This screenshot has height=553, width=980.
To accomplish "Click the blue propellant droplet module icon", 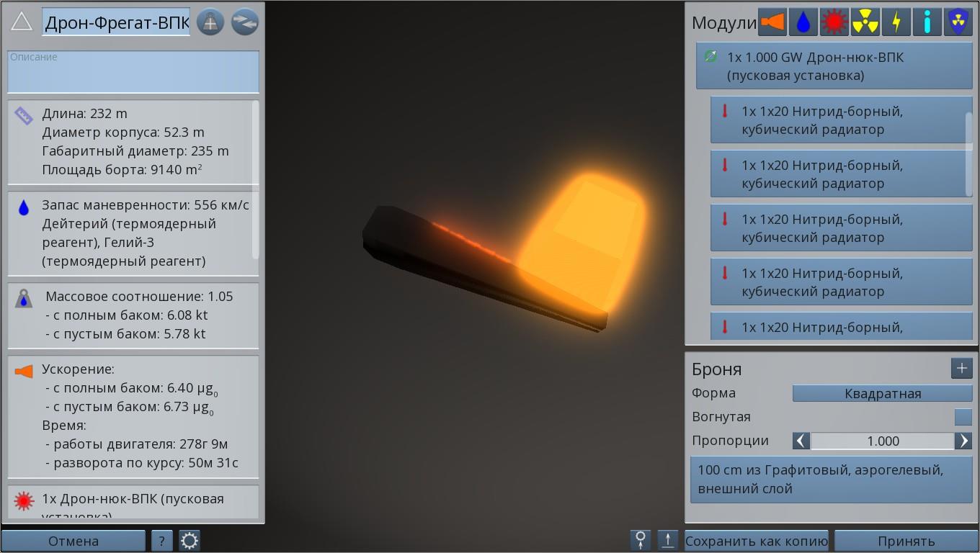I will pyautogui.click(x=803, y=22).
